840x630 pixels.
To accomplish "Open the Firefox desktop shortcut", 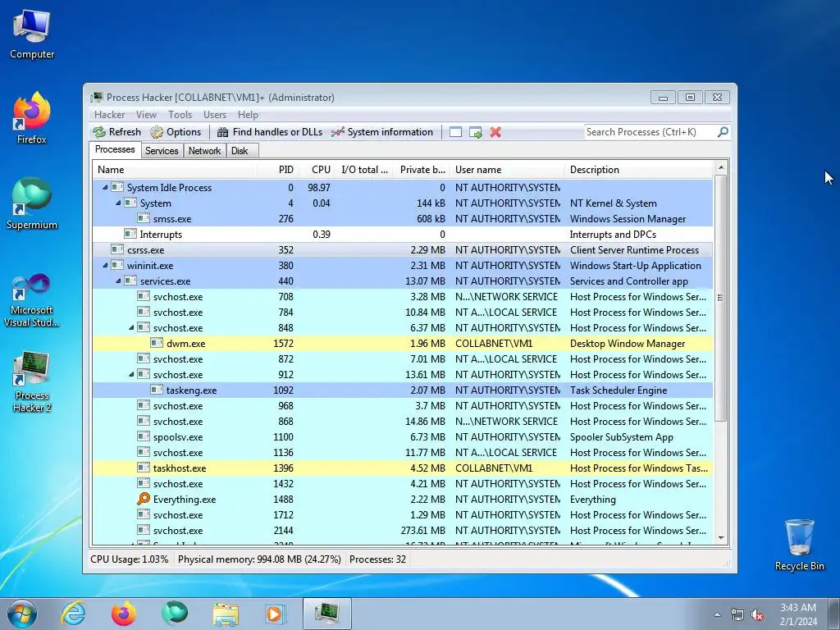I will click(32, 118).
